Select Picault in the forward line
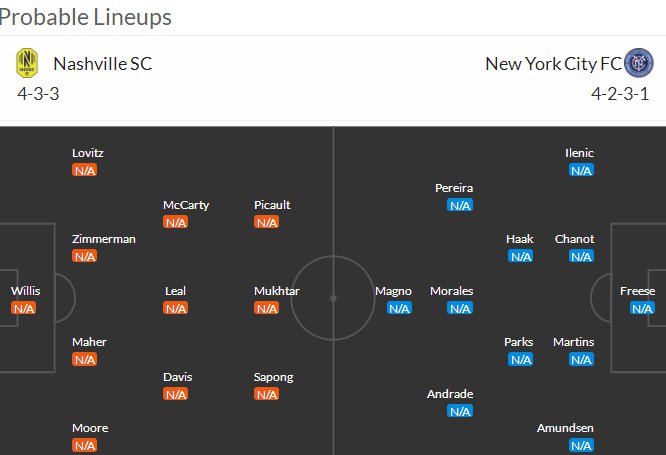Image resolution: width=666 pixels, height=455 pixels. click(272, 205)
